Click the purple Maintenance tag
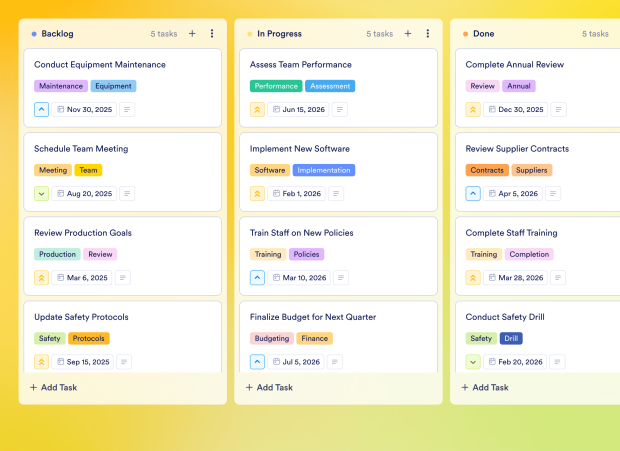The width and height of the screenshot is (620, 451). click(61, 86)
